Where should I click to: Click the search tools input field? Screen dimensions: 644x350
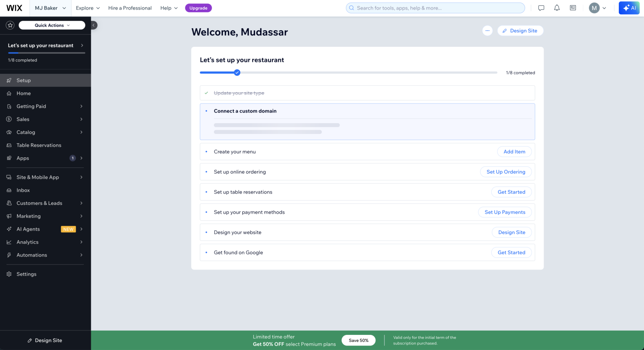tap(435, 8)
